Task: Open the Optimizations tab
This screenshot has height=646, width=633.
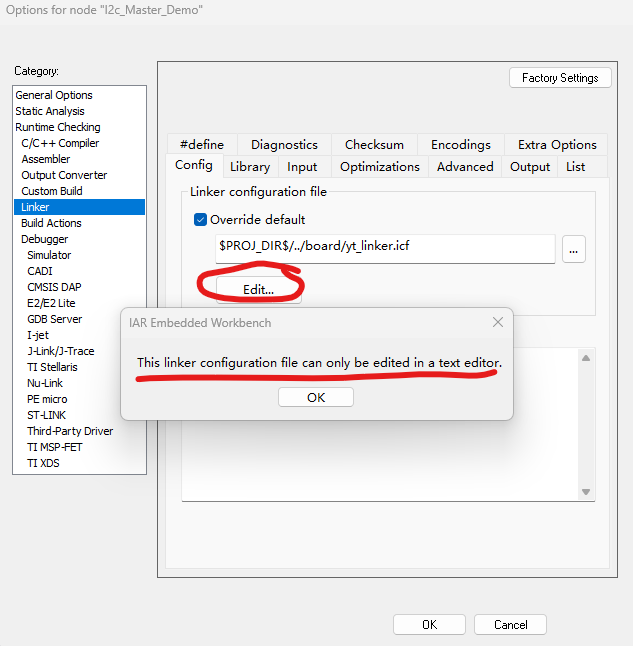Action: [x=379, y=167]
